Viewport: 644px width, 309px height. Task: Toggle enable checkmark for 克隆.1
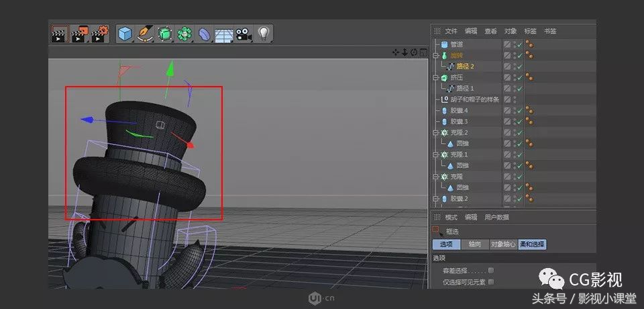(519, 154)
